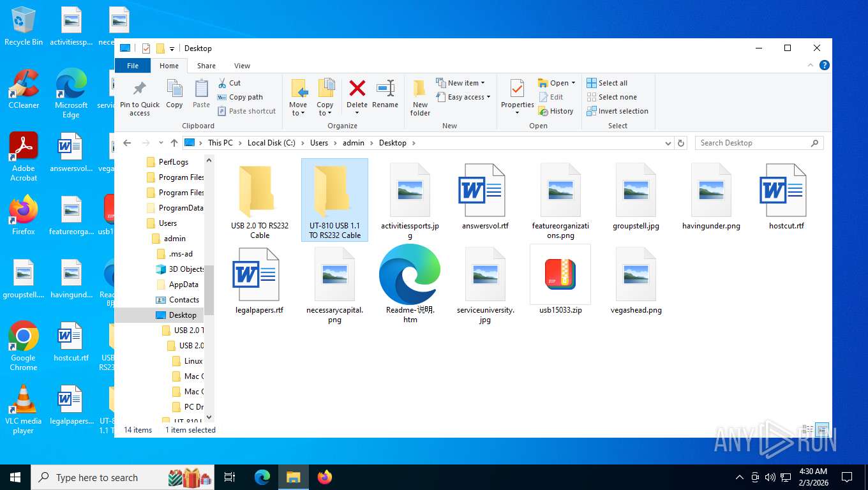The image size is (868, 490).
Task: Create a New folder
Action: (x=420, y=98)
